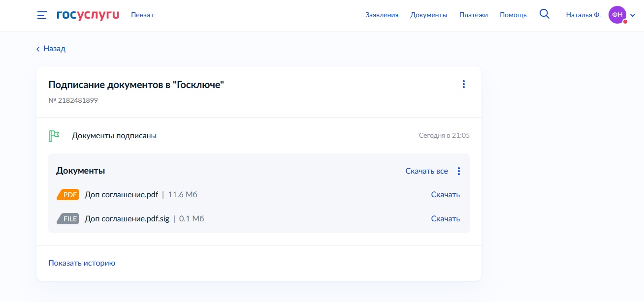This screenshot has height=302, width=644.
Task: Click the green flag status icon
Action: tap(54, 135)
